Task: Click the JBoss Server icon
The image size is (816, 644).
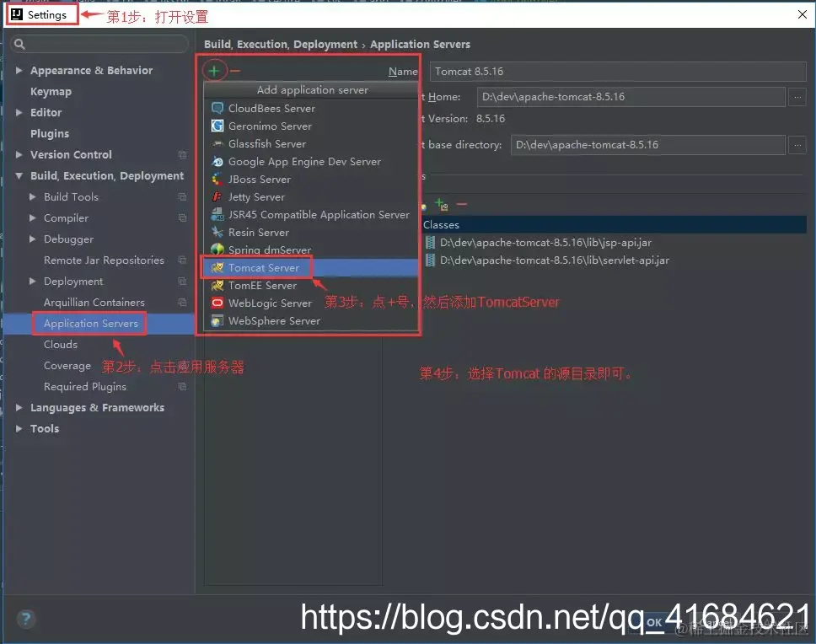Action: coord(217,179)
